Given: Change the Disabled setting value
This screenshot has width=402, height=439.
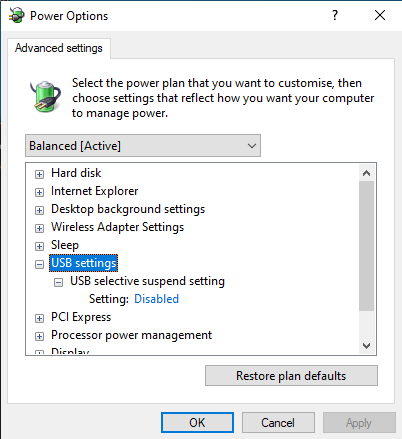Looking at the screenshot, I should click(x=156, y=299).
